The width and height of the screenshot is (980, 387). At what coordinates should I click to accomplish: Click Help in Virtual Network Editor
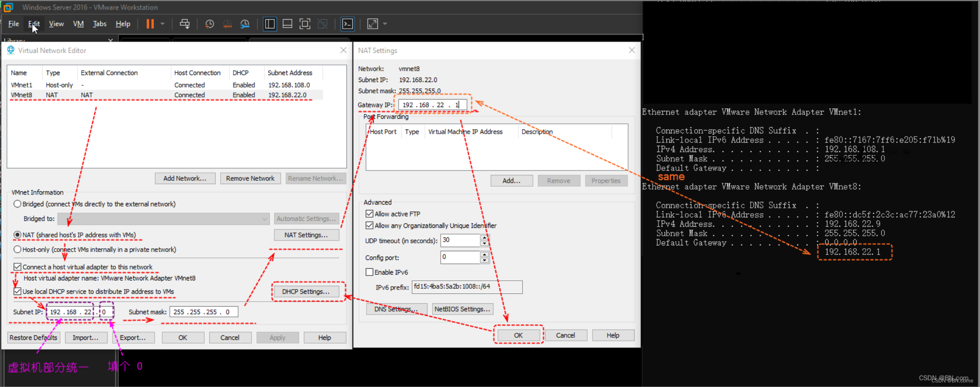pos(324,337)
